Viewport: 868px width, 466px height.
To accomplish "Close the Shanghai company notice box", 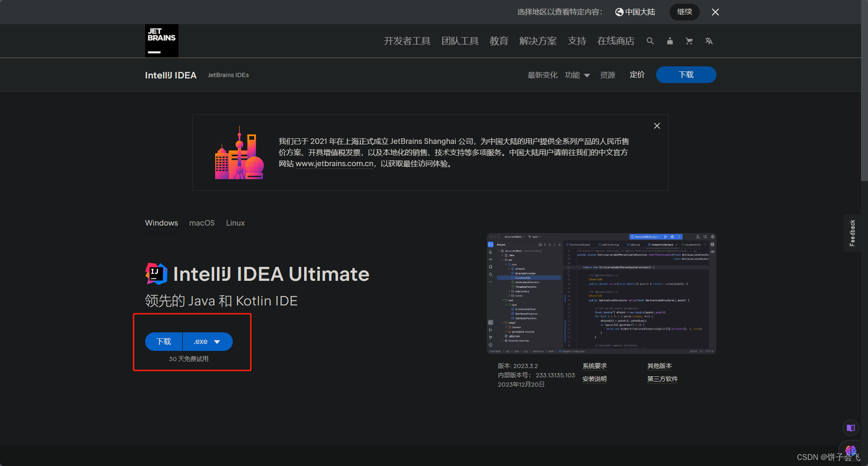I will click(x=657, y=126).
